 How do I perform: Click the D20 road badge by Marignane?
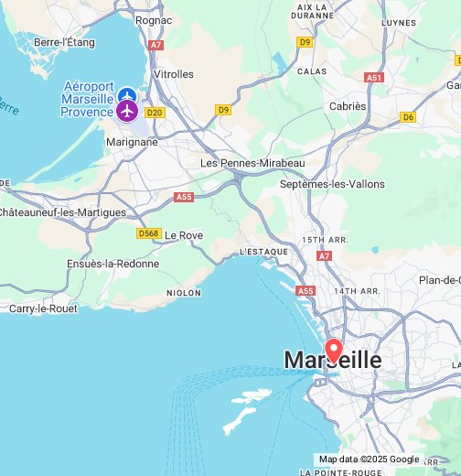[155, 113]
